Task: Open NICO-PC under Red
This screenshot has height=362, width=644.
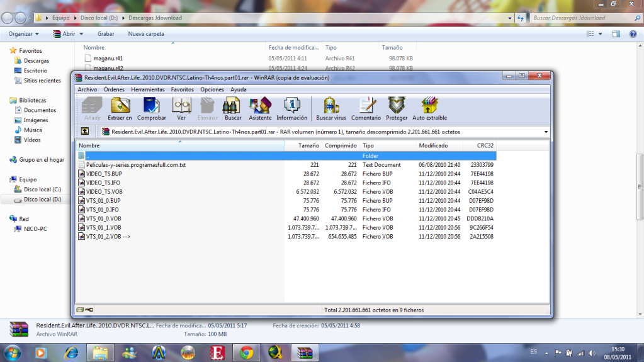Action: coord(35,229)
